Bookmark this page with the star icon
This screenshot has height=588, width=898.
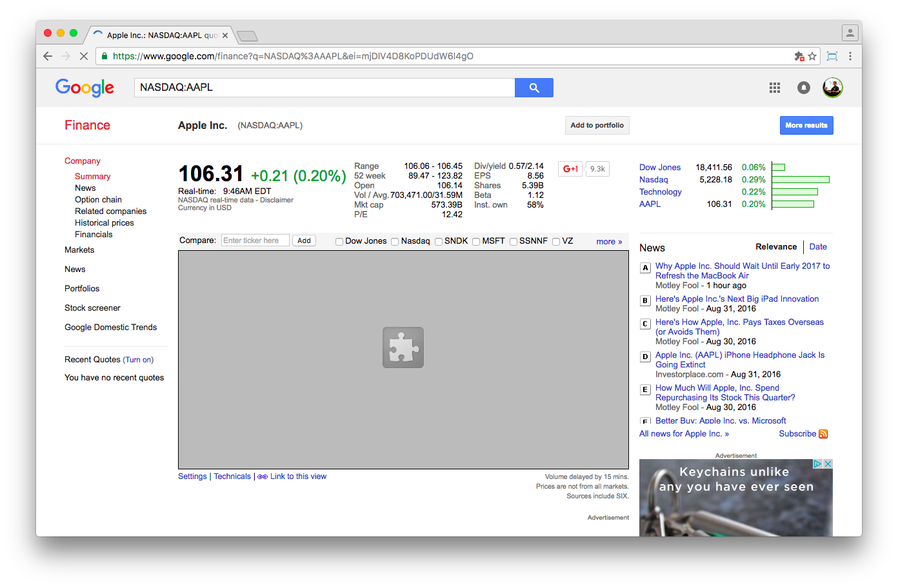[812, 56]
